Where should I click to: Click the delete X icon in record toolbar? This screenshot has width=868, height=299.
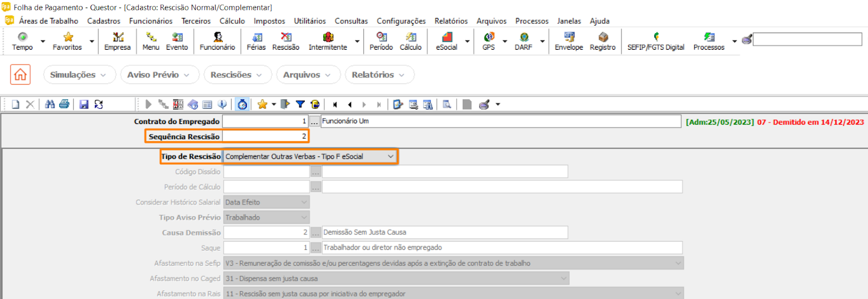click(30, 105)
